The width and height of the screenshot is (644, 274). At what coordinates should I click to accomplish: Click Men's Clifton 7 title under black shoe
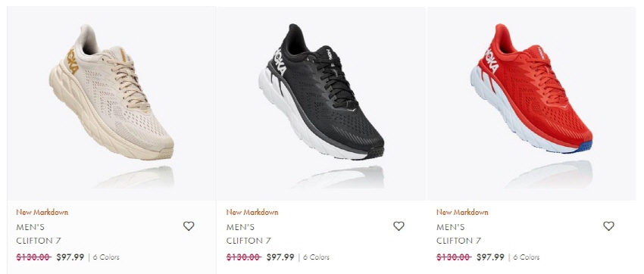249,234
